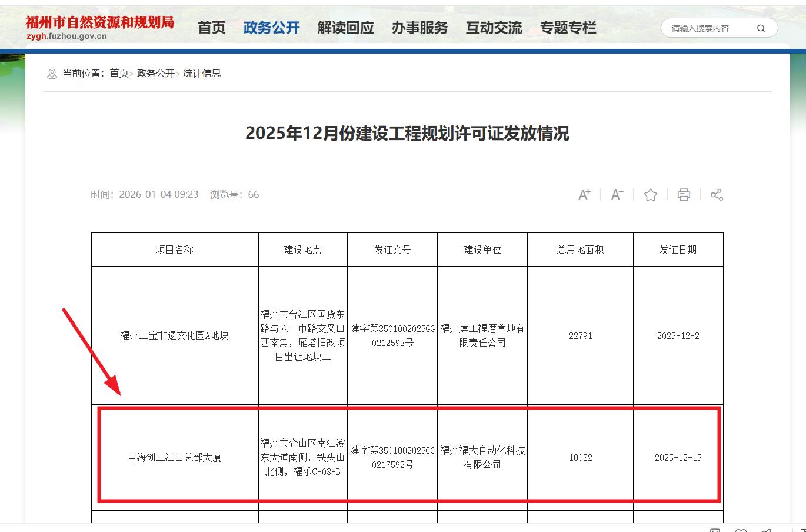Click the star favorite icon
The width and height of the screenshot is (806, 532).
pyautogui.click(x=650, y=195)
